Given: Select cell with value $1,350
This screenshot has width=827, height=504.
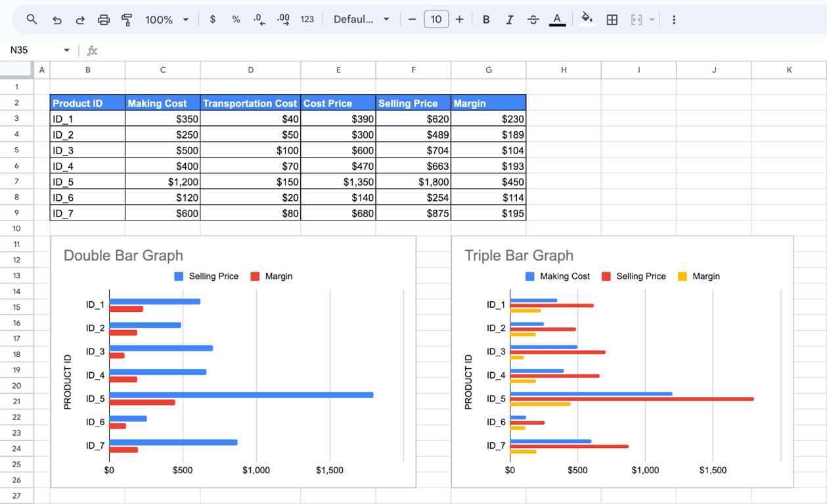Looking at the screenshot, I should (338, 182).
